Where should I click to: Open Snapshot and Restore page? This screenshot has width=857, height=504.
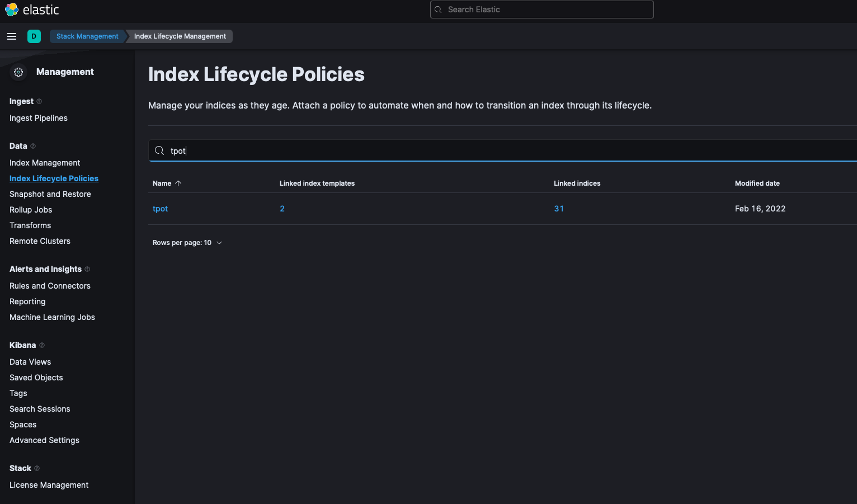click(x=50, y=194)
